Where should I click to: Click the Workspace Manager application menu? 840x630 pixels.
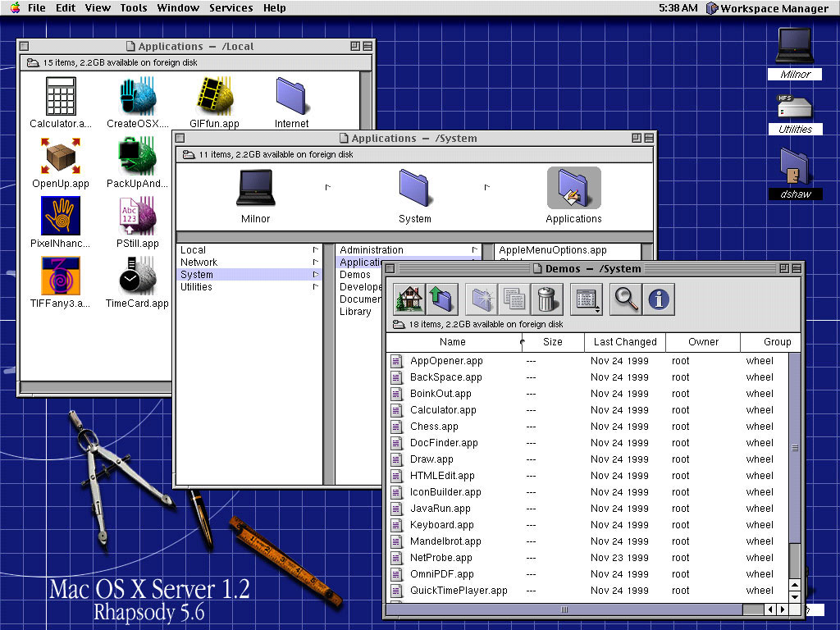coord(768,8)
